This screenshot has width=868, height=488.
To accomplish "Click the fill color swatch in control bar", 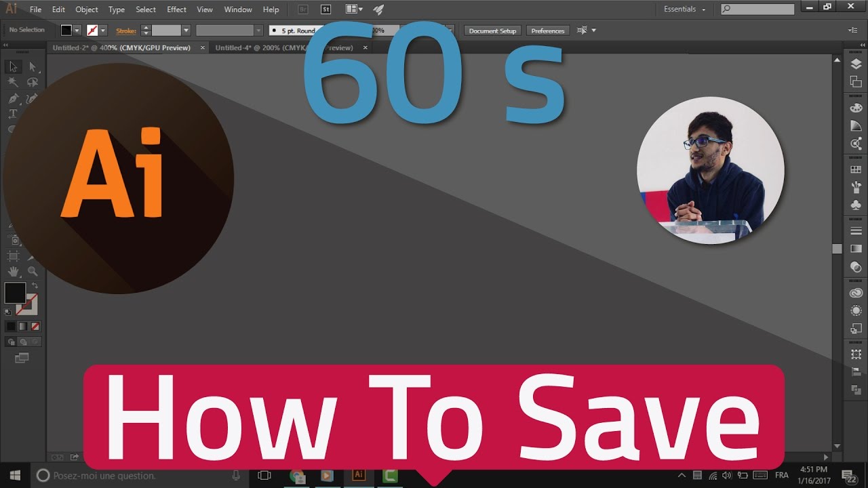I will pos(66,30).
